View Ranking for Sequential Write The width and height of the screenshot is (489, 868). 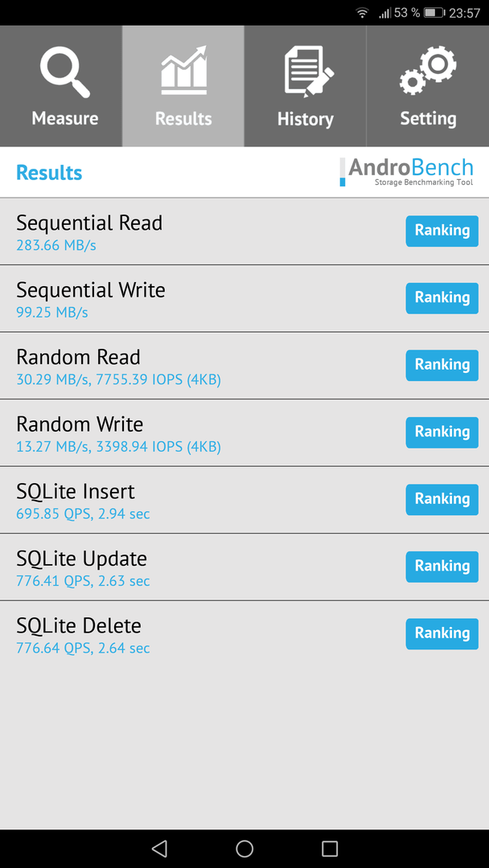442,298
